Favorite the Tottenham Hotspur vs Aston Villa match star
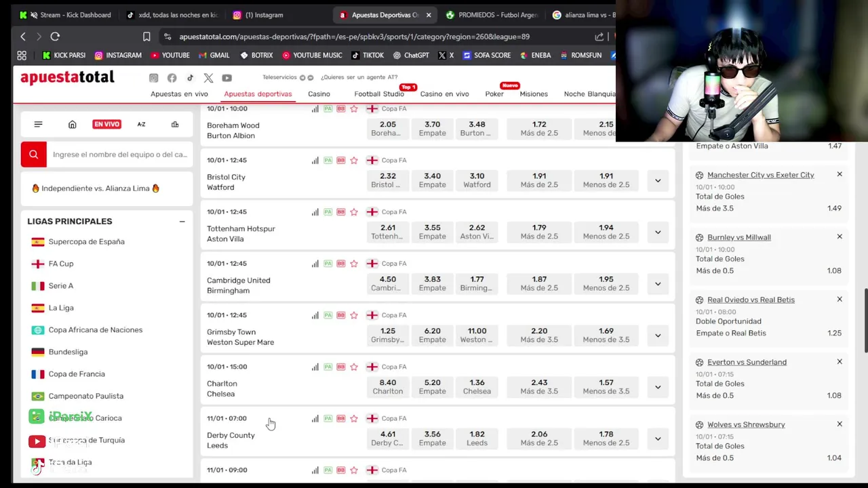Screen dimensions: 868x488 [354, 212]
